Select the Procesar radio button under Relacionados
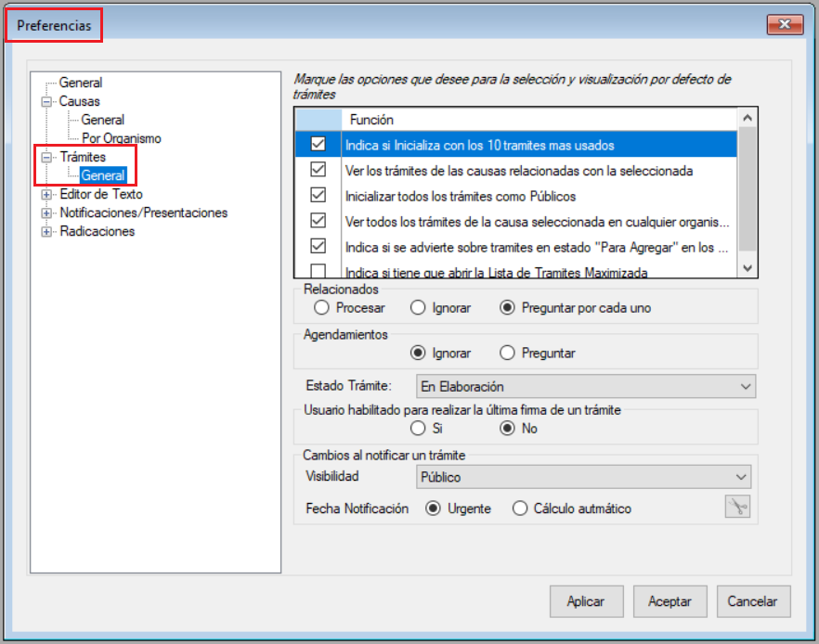 [x=321, y=307]
